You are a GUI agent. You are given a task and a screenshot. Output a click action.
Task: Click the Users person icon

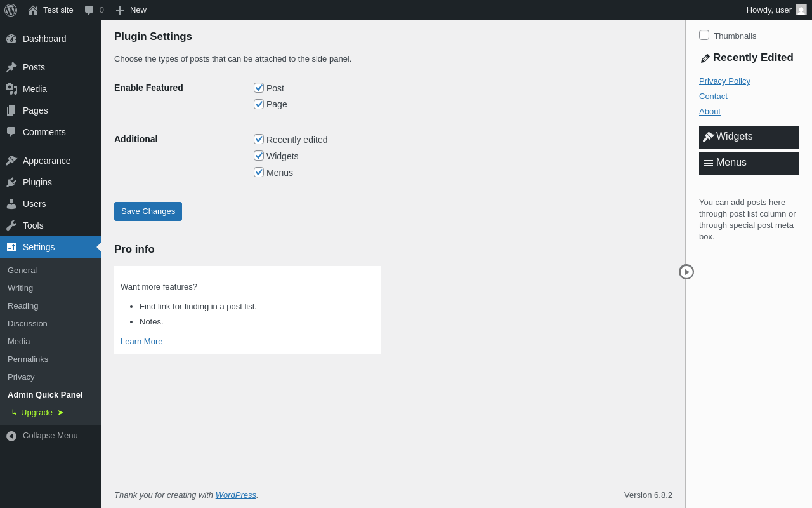11,204
